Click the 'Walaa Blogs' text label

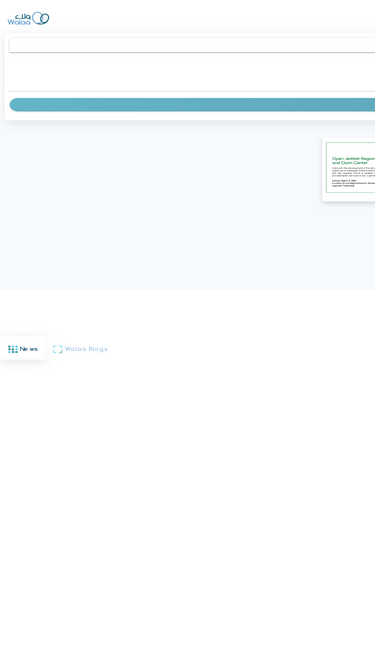(x=86, y=349)
